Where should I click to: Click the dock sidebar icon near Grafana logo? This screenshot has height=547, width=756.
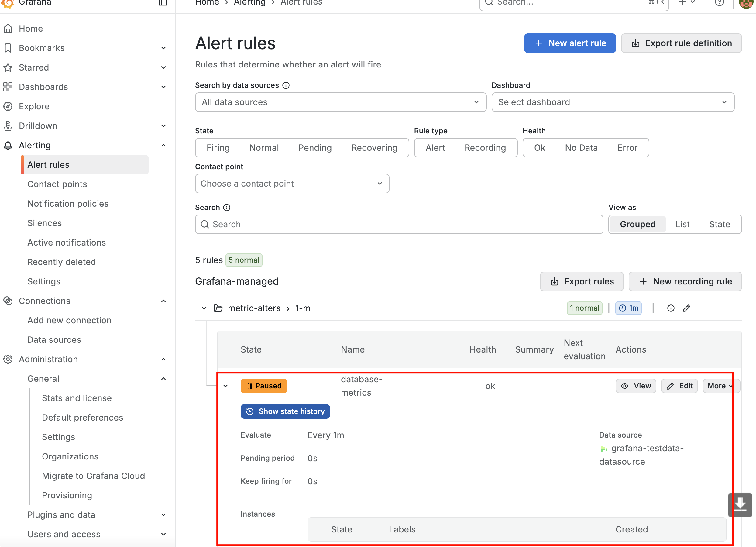tap(163, 3)
